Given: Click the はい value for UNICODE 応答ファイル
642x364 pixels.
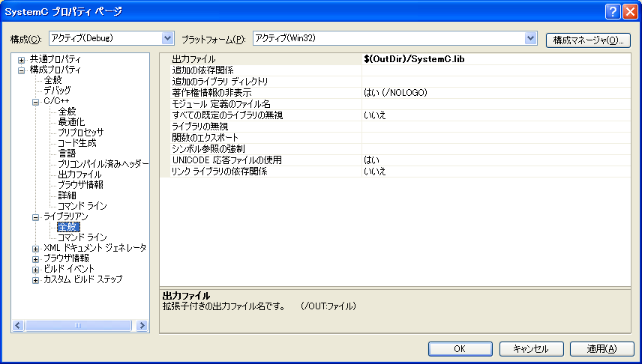Looking at the screenshot, I should [x=371, y=160].
